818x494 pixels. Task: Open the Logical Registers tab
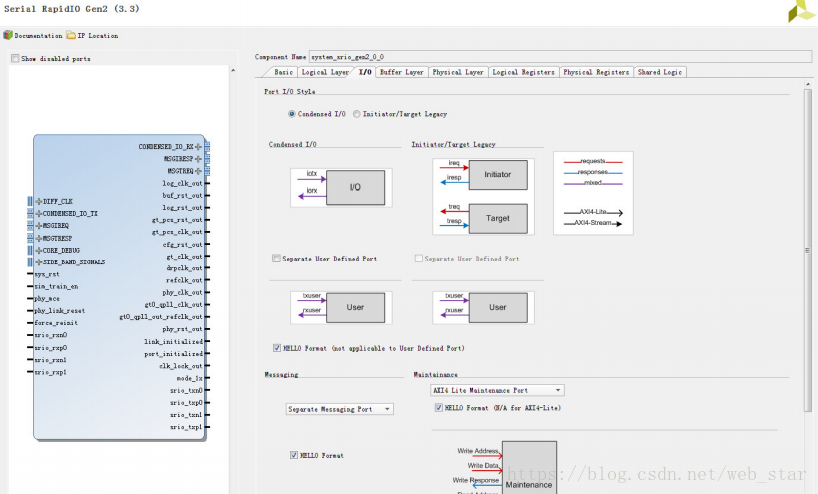(x=523, y=72)
